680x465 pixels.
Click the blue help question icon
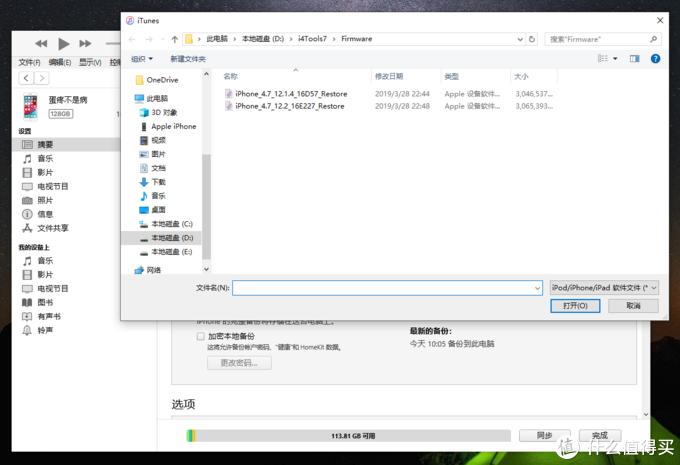(655, 59)
